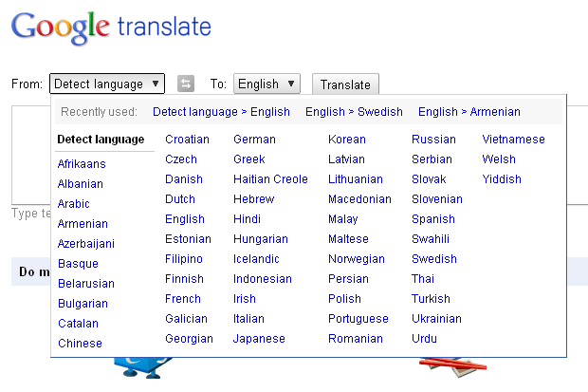Select Albanian from the language list
The height and width of the screenshot is (392, 588).
point(81,184)
